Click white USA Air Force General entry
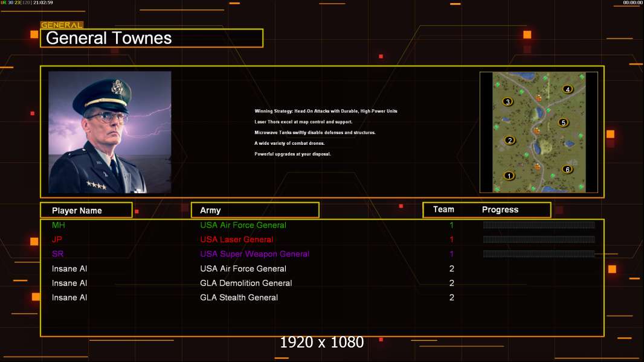The width and height of the screenshot is (644, 362). (243, 268)
